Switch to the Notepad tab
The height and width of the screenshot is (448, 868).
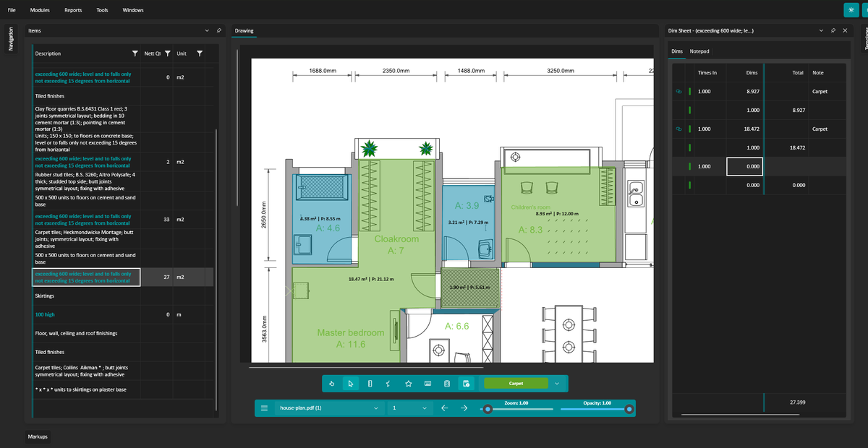point(699,51)
